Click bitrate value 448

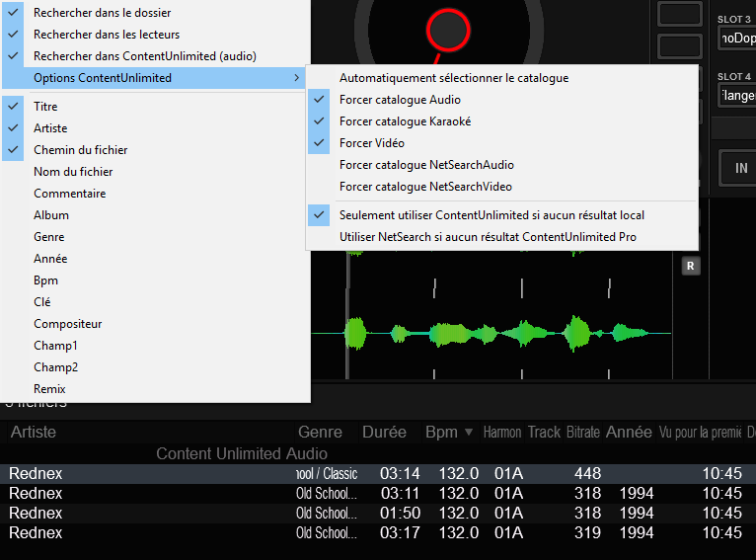(x=587, y=473)
